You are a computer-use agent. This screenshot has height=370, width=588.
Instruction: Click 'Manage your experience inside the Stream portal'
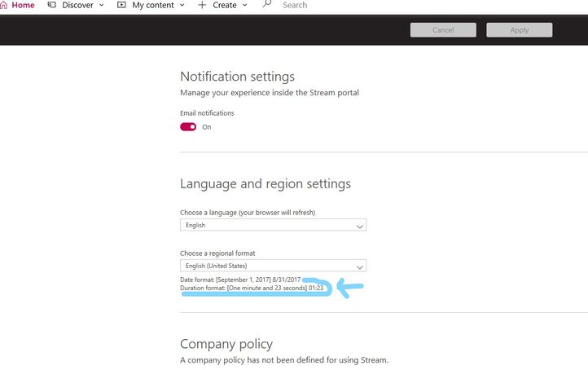(x=270, y=93)
